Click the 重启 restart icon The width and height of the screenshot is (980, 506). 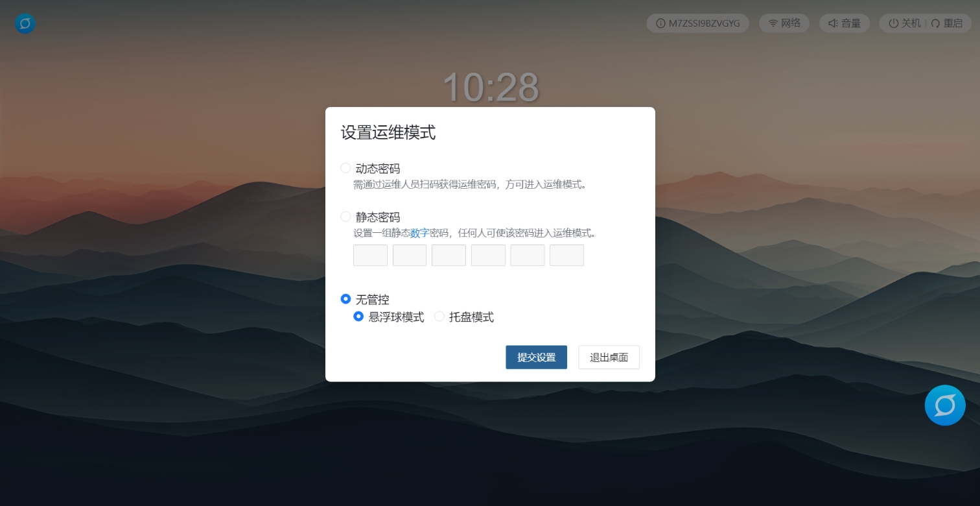pyautogui.click(x=935, y=23)
